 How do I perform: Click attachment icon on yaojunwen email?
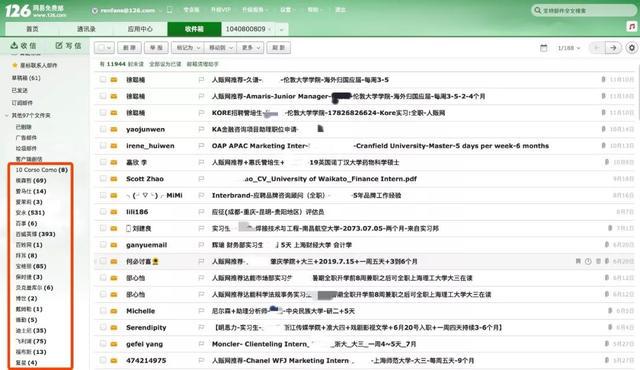[604, 129]
